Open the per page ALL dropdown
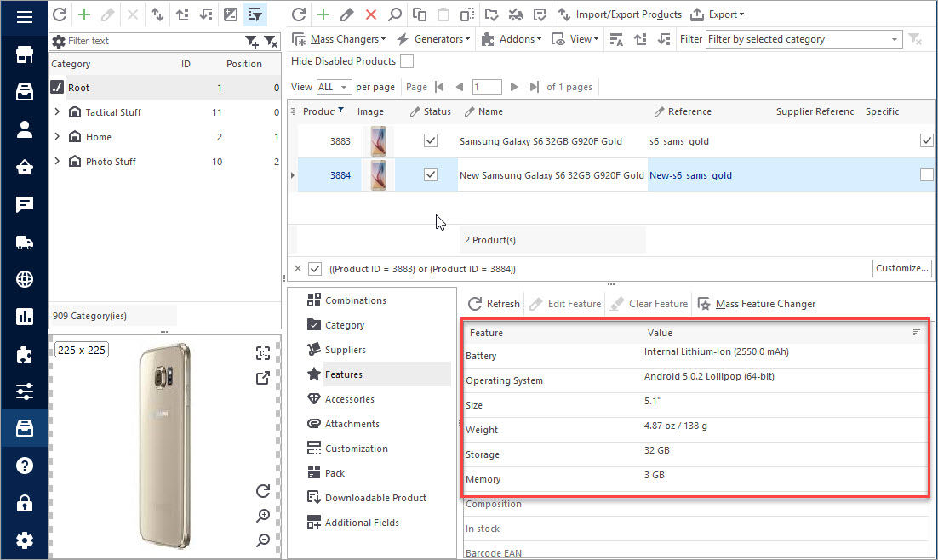 (333, 88)
